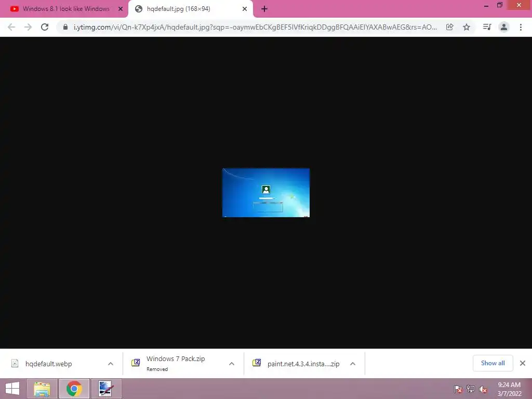The image size is (532, 399).
Task: Reload the page with the refresh icon
Action: point(45,27)
